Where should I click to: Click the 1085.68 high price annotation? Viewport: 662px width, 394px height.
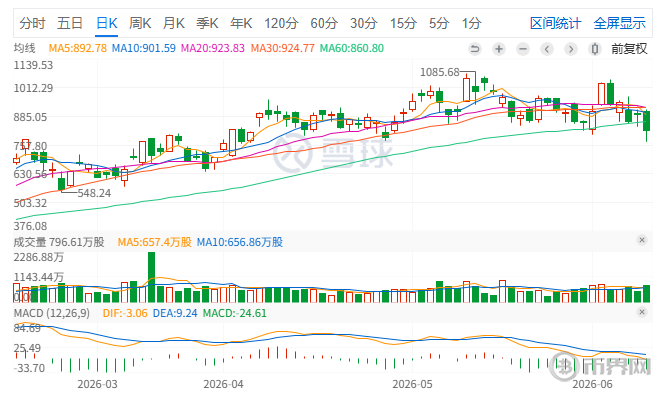click(439, 72)
